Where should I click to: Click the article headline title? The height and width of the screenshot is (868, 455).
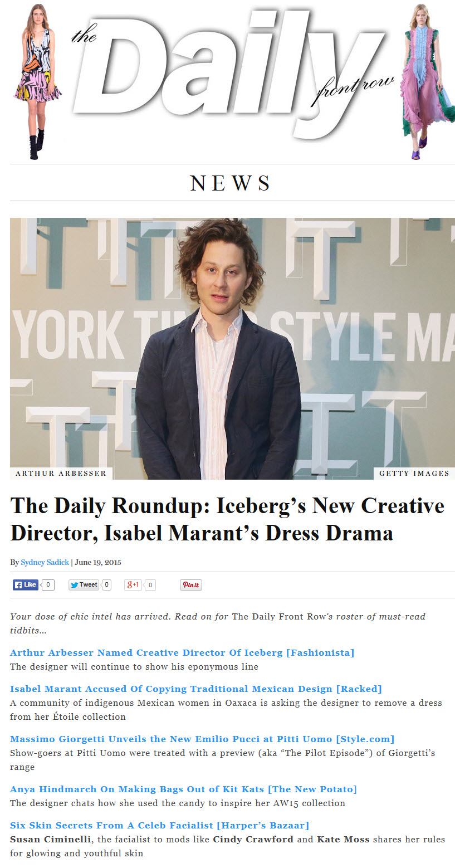pos(227,519)
